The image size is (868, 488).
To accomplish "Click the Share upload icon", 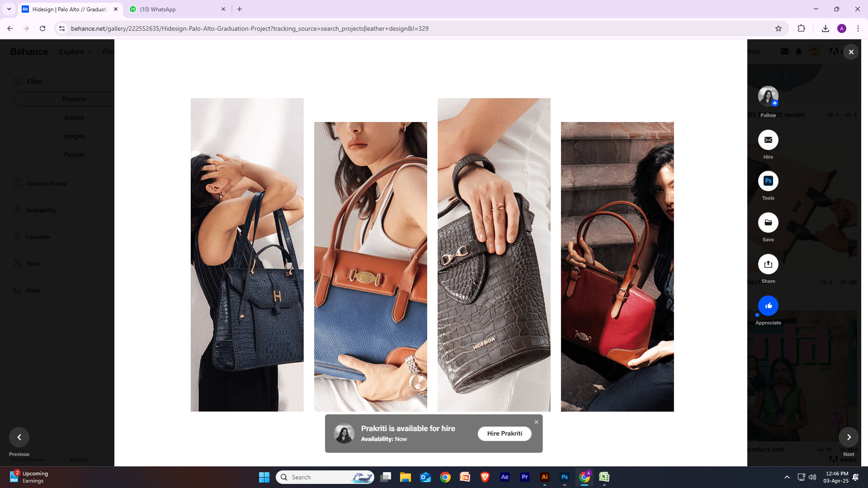I will [x=768, y=264].
